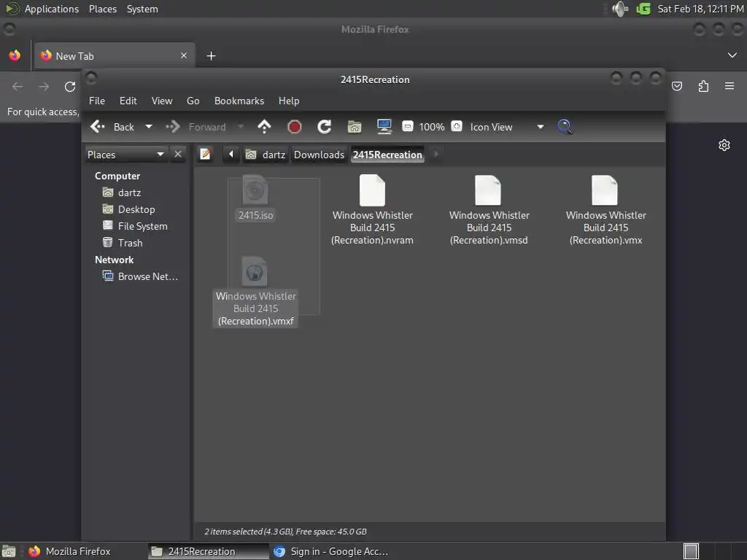The width and height of the screenshot is (747, 560).
Task: Select Desktop in Places sidebar
Action: (x=128, y=209)
